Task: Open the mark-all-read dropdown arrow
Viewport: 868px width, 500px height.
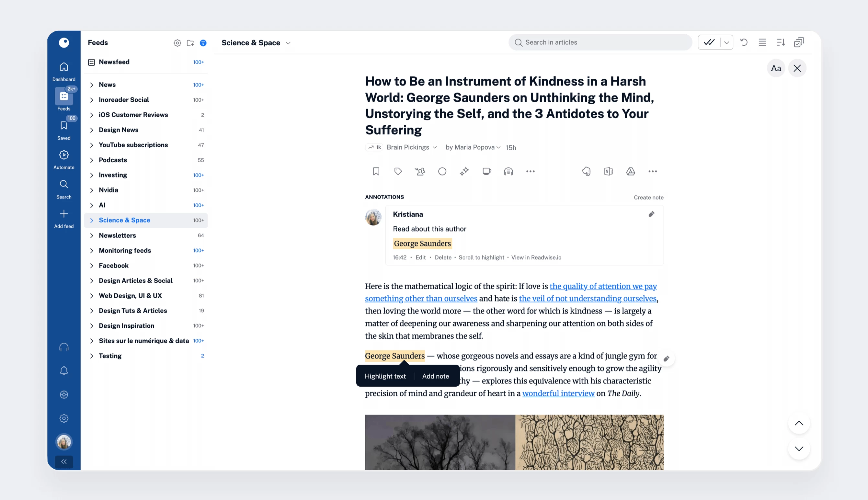Action: [726, 42]
